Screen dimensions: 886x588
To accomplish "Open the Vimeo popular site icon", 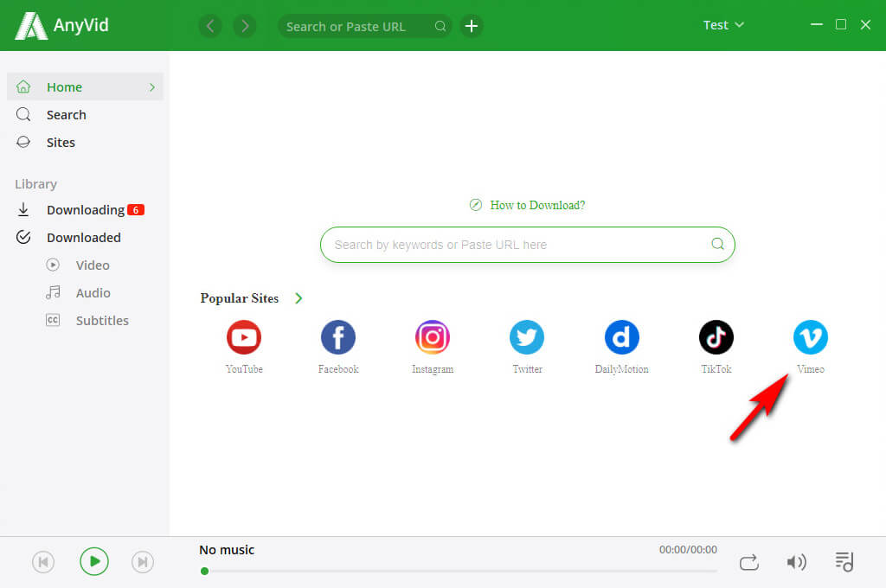I will [810, 337].
